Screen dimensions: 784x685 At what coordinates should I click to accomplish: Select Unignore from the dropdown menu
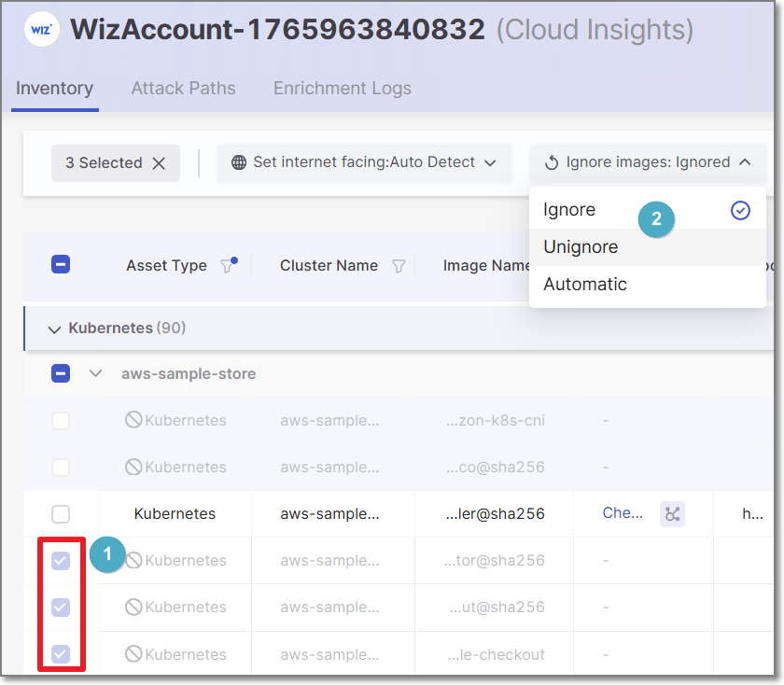pos(581,247)
